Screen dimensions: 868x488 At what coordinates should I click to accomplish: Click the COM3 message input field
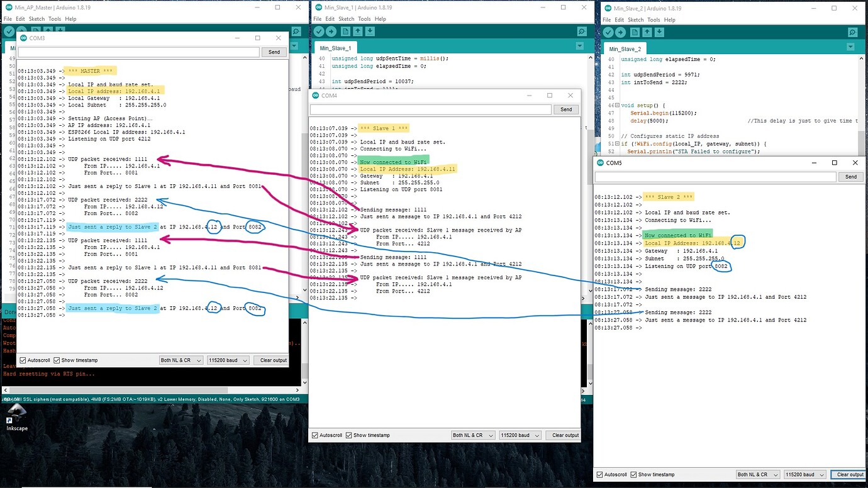click(137, 52)
